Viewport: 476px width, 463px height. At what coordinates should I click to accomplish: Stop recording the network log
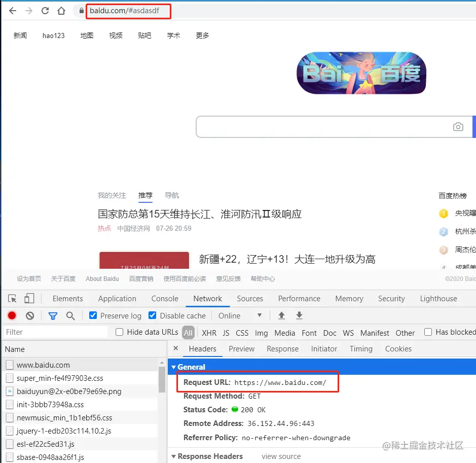tap(12, 316)
